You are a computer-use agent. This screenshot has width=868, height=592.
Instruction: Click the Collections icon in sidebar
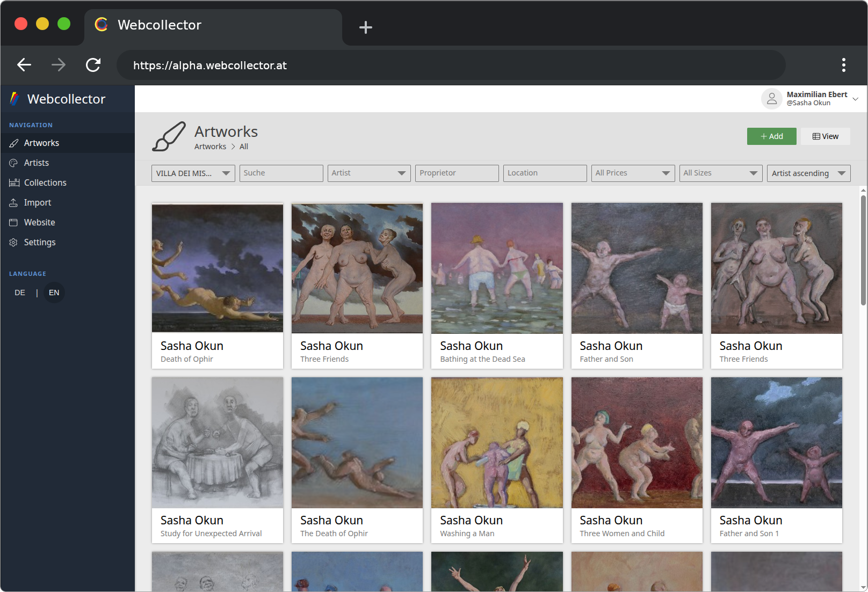pyautogui.click(x=14, y=183)
